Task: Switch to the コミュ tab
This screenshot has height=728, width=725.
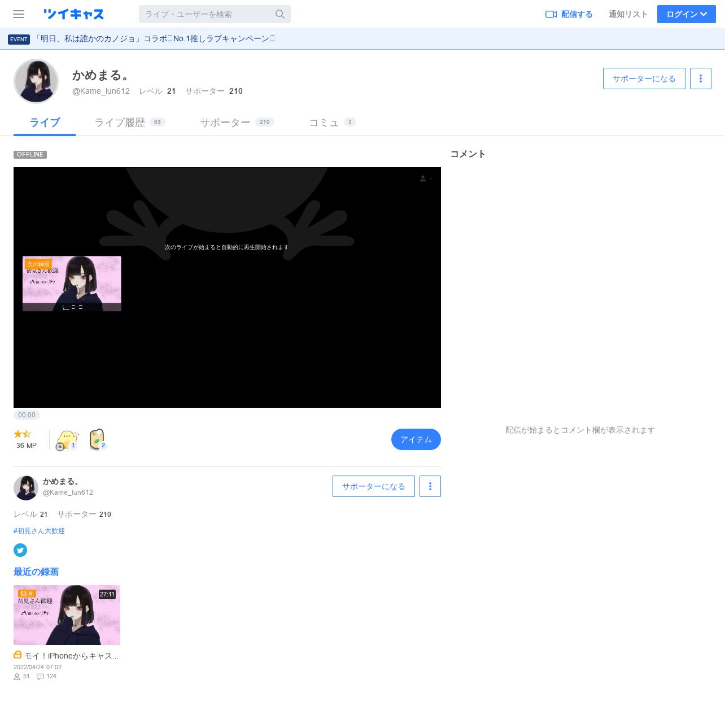Action: pos(332,122)
